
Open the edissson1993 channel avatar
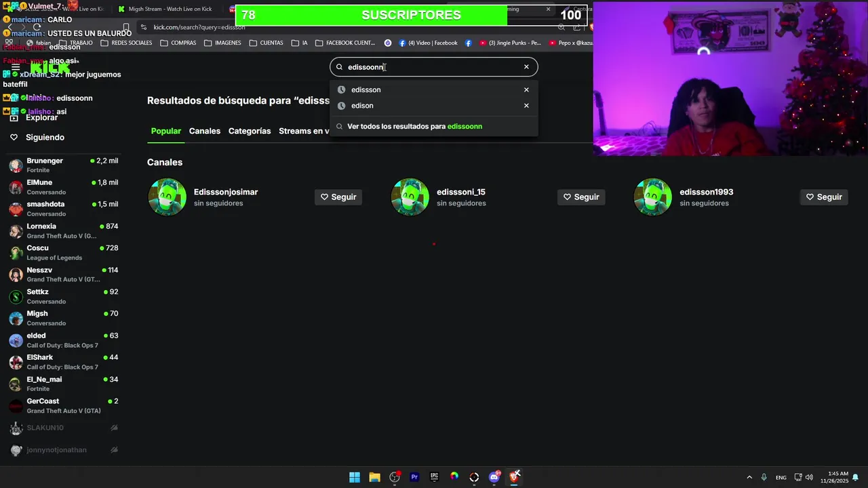click(653, 197)
